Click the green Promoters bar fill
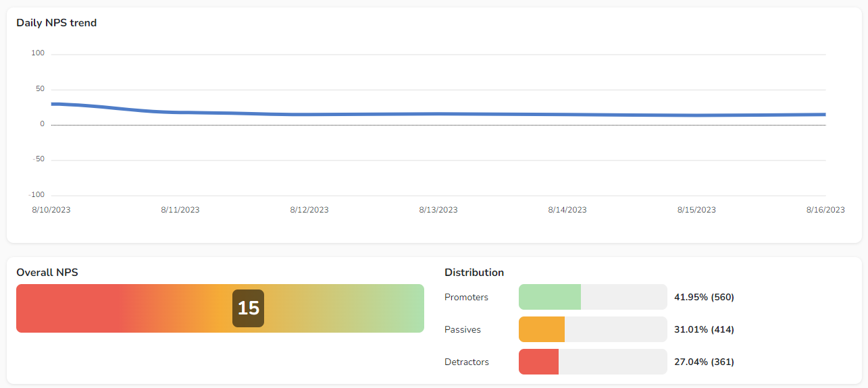 tap(549, 297)
